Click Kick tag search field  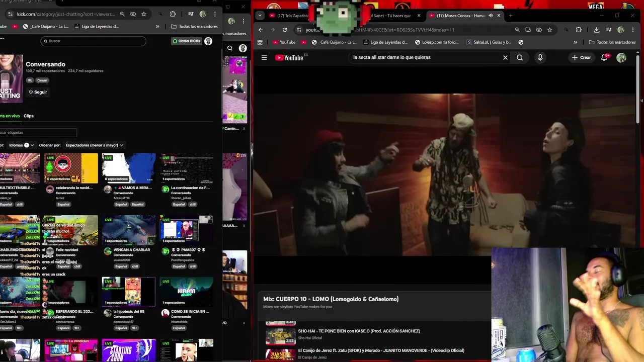(38, 133)
